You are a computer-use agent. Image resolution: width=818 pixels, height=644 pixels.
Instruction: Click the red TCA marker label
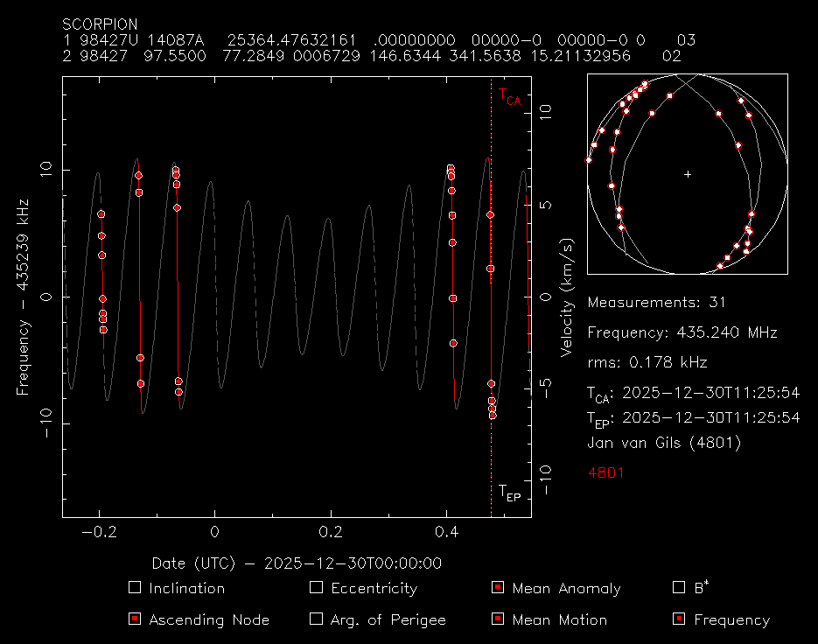click(x=509, y=96)
